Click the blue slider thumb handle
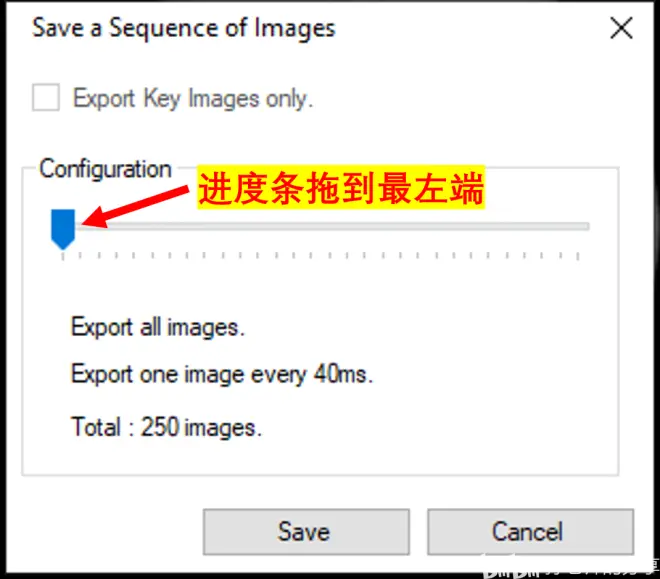 click(63, 229)
